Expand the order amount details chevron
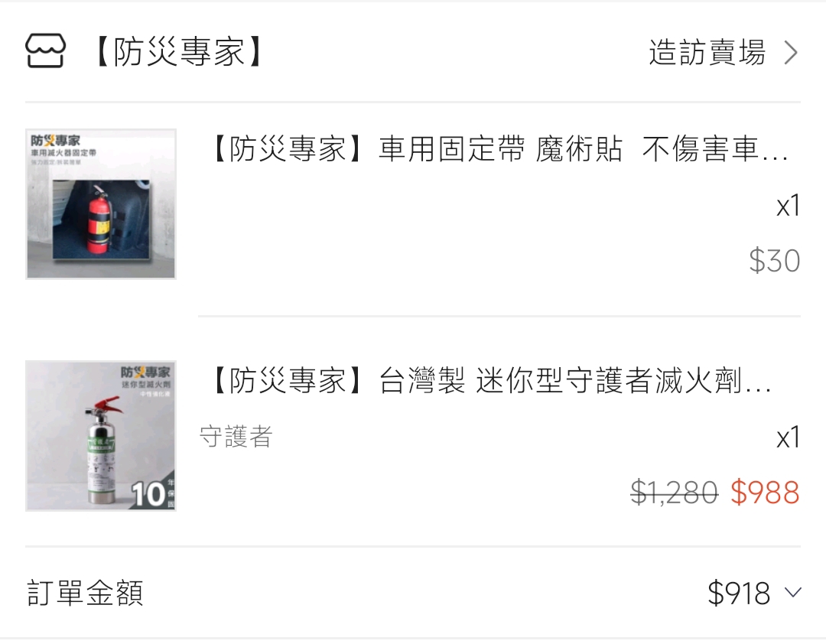Screen dimensions: 826x644 click(793, 593)
